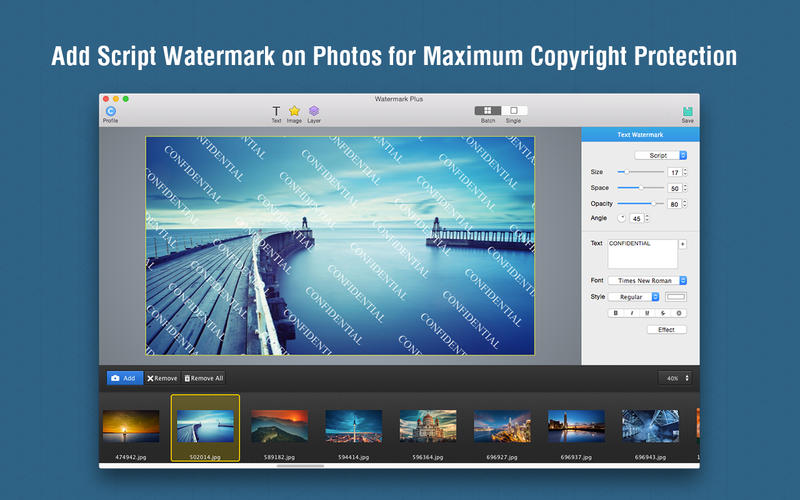Screen dimensions: 800x500
Task: Click the Add photo button
Action: 124,378
